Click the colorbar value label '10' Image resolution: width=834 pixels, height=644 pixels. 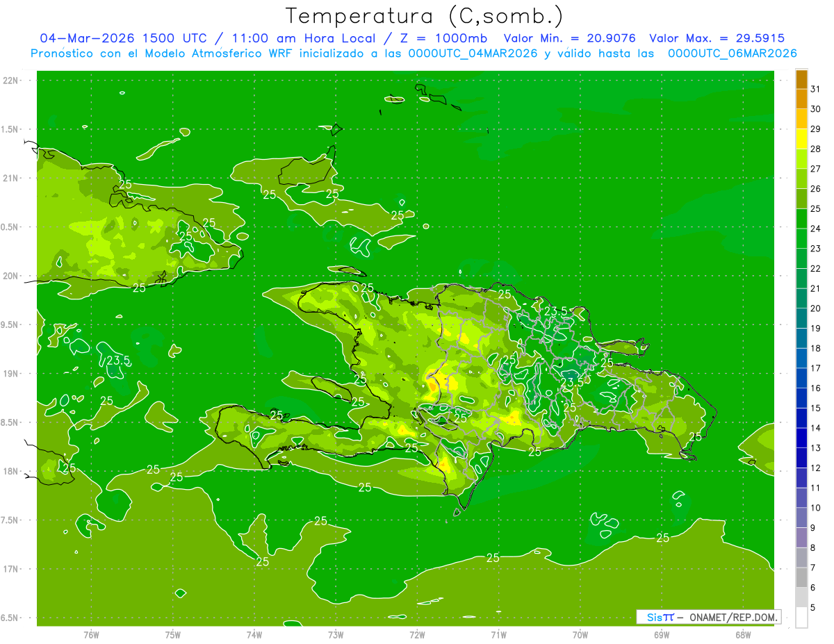click(815, 508)
